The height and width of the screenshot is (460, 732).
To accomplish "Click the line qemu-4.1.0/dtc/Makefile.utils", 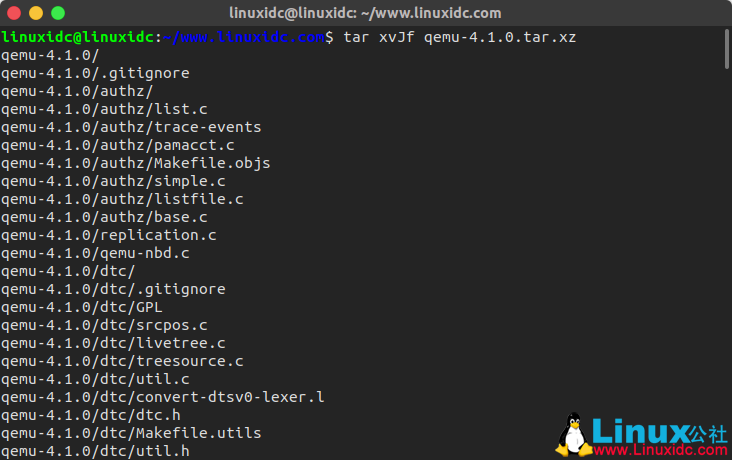I will tap(131, 433).
